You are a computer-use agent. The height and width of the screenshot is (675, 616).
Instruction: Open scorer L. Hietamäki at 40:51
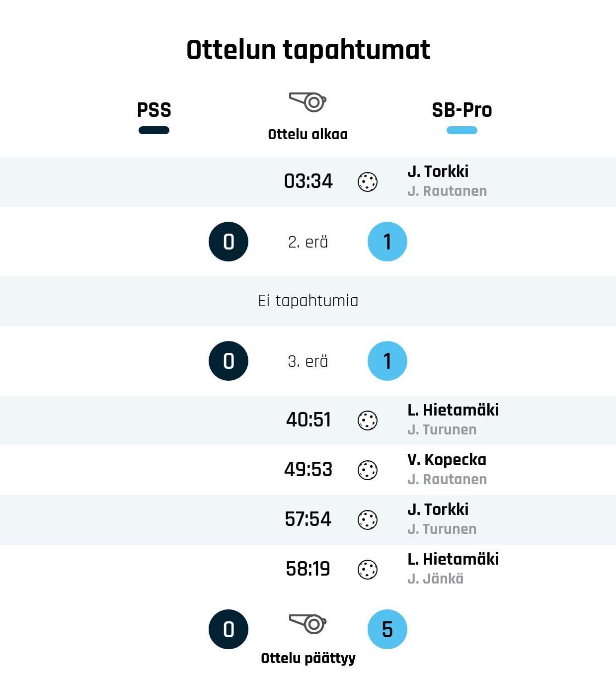453,410
